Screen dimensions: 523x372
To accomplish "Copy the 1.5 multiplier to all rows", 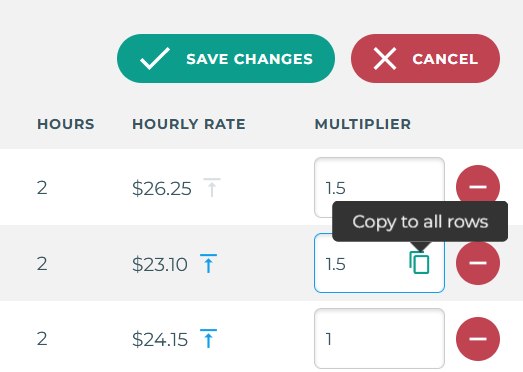I will [x=419, y=263].
